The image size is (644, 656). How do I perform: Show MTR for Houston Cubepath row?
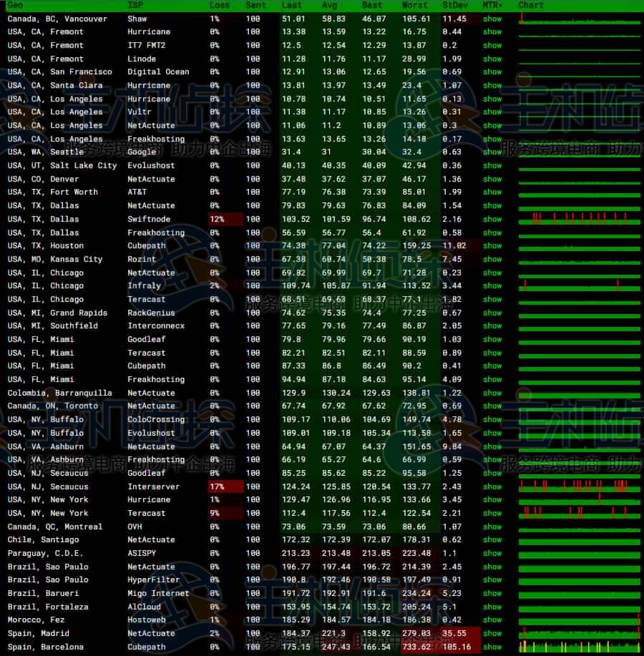point(492,245)
